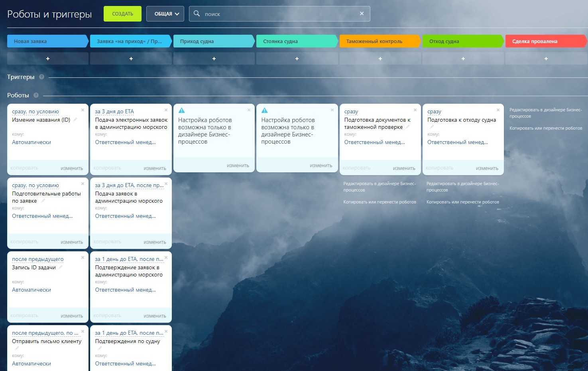Click изменить on the Стоянка судна warning card
Image resolution: width=588 pixels, height=371 pixels.
(x=321, y=166)
